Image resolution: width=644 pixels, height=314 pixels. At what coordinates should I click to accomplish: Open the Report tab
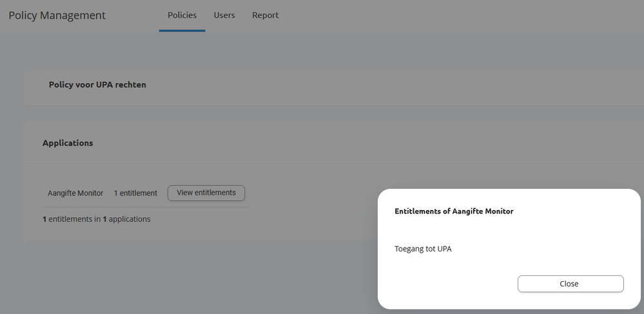click(266, 15)
